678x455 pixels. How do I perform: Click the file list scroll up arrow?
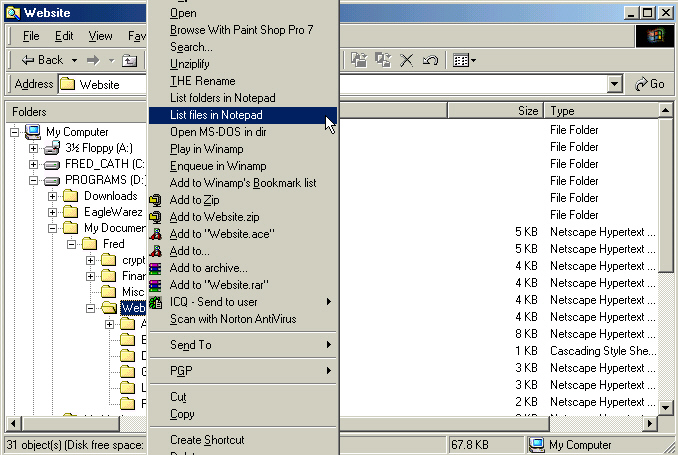pyautogui.click(x=665, y=110)
